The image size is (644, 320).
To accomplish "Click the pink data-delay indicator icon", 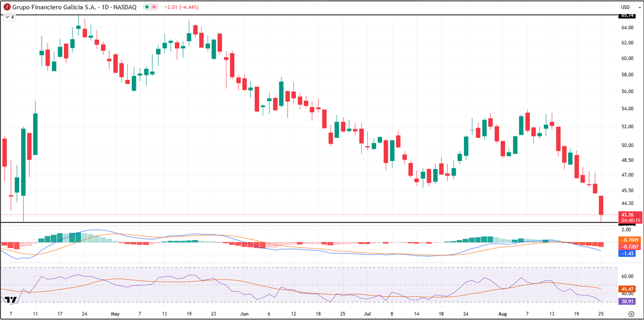I will coord(153,7).
